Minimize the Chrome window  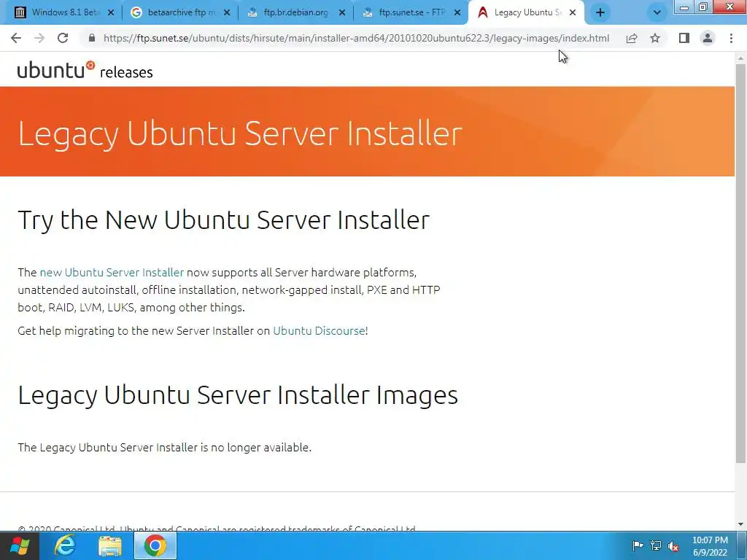684,7
